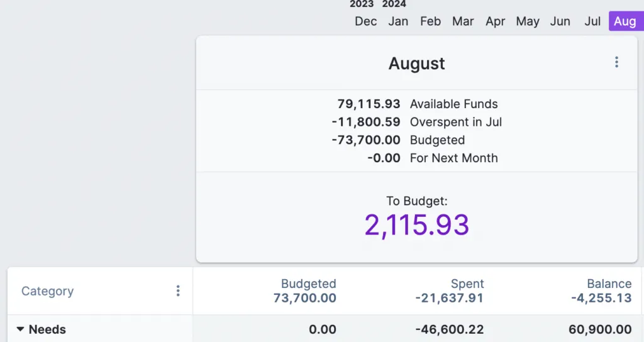
Task: Click the August month title
Action: click(416, 63)
